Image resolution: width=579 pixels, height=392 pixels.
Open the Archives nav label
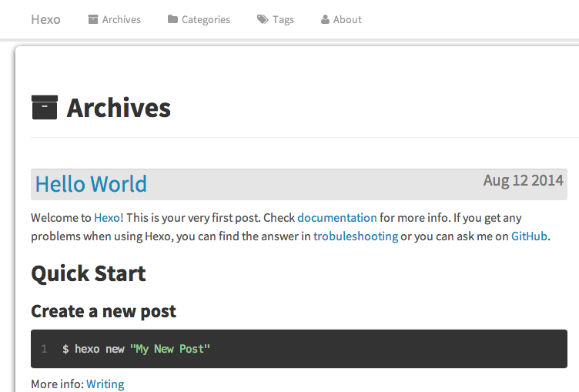(122, 19)
